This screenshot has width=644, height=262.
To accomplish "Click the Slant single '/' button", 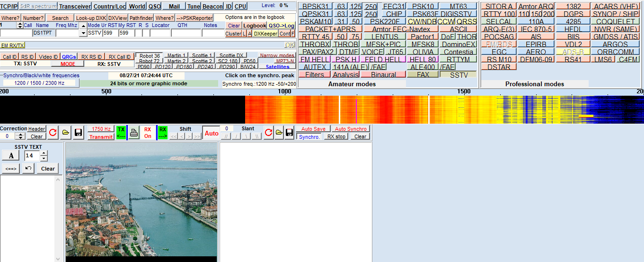I will click(x=237, y=136).
